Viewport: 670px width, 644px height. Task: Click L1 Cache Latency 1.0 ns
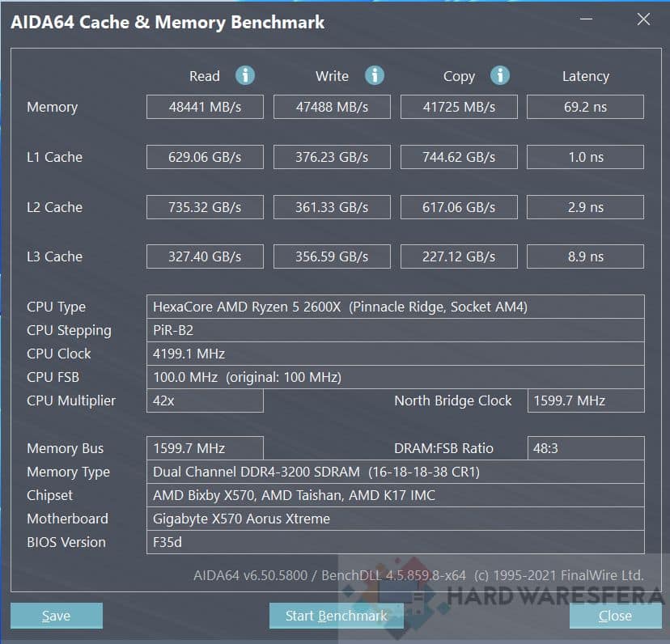pyautogui.click(x=585, y=157)
